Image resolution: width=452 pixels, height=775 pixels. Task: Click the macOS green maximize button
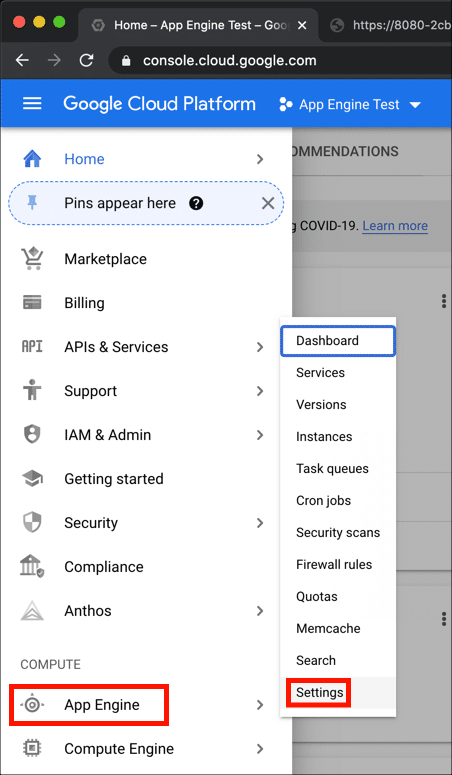[x=59, y=22]
